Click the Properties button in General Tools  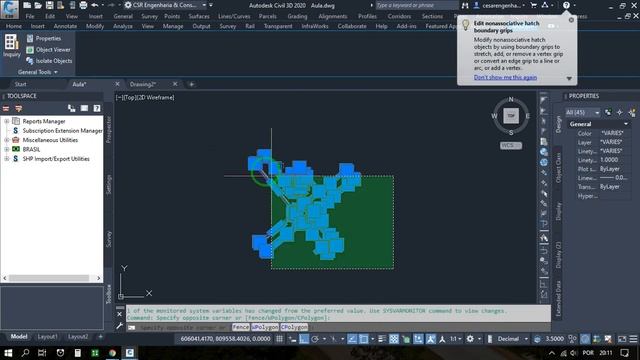tap(44, 38)
